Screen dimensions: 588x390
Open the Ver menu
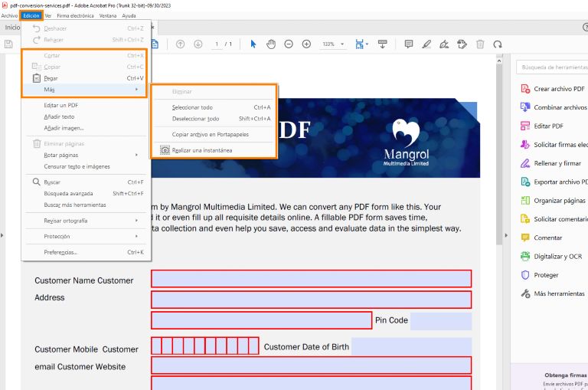(x=48, y=16)
